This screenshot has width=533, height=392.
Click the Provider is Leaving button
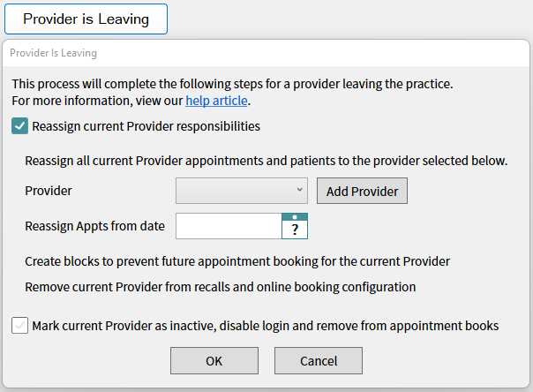tap(86, 19)
